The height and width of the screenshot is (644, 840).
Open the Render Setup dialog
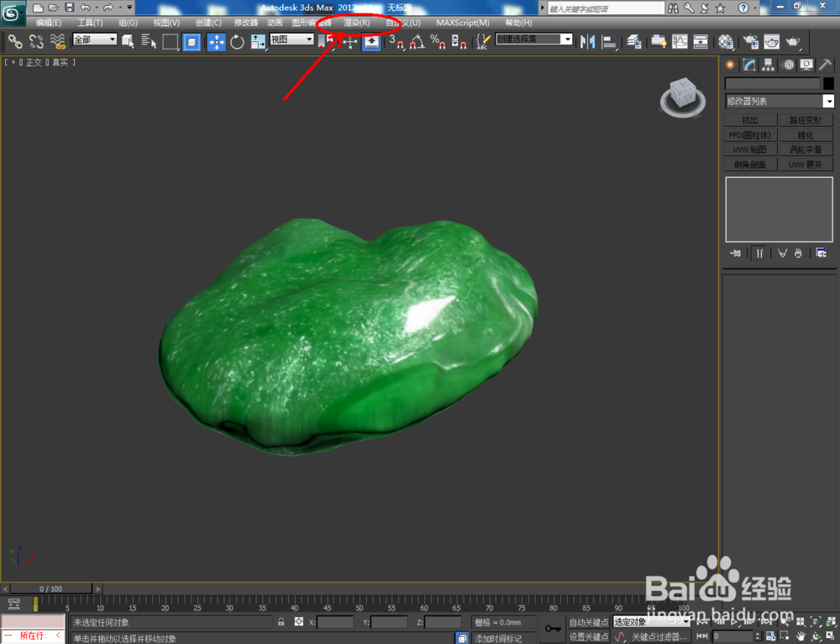coord(751,41)
